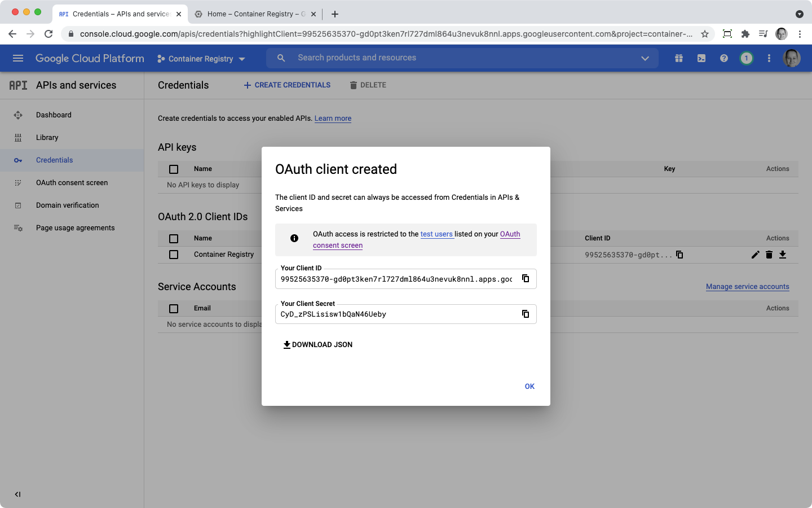Viewport: 812px width, 508px height.
Task: Go to Dashboard in sidebar
Action: [x=72, y=115]
